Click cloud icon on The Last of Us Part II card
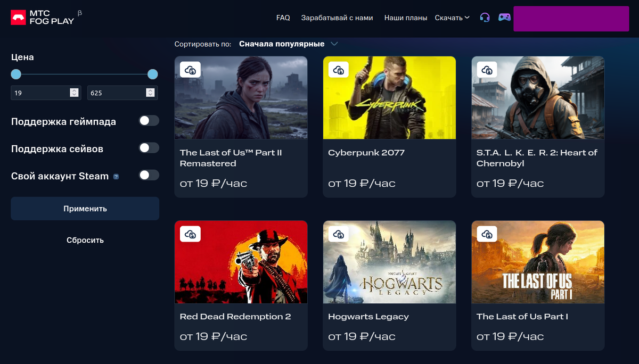 click(x=190, y=70)
